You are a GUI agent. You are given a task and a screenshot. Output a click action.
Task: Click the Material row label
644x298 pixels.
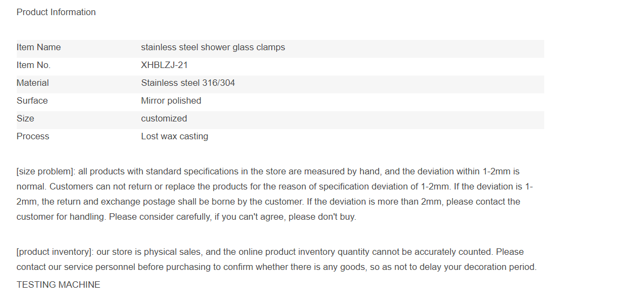[x=33, y=83]
